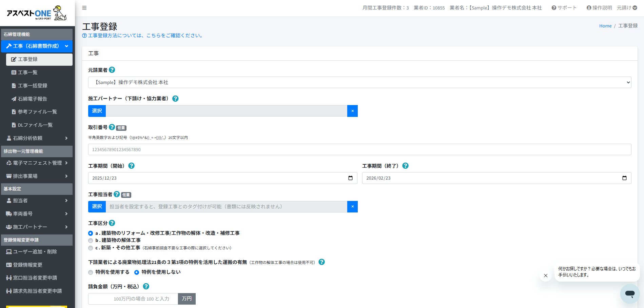644x308 pixels.
Task: Go to 石綿電子報告 in the sidebar
Action: click(32, 99)
